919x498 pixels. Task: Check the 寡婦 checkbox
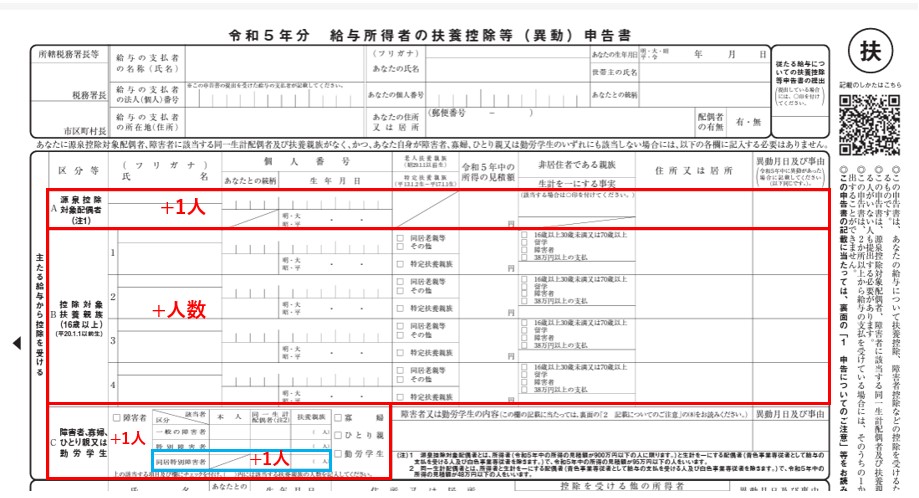(338, 418)
